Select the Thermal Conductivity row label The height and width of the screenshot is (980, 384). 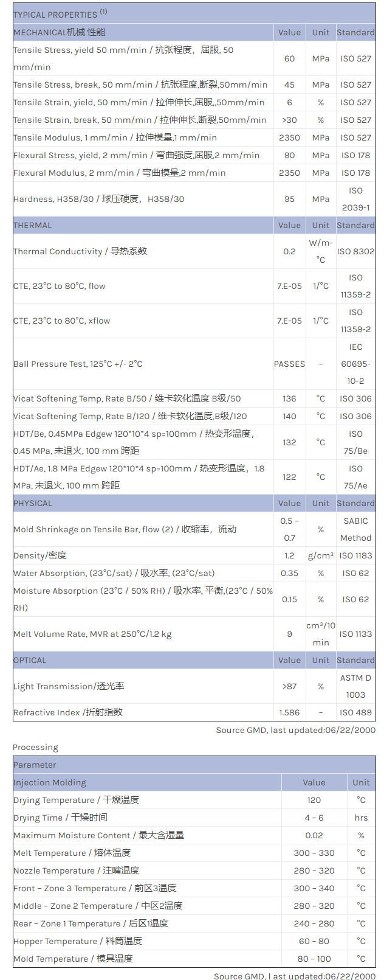(80, 251)
